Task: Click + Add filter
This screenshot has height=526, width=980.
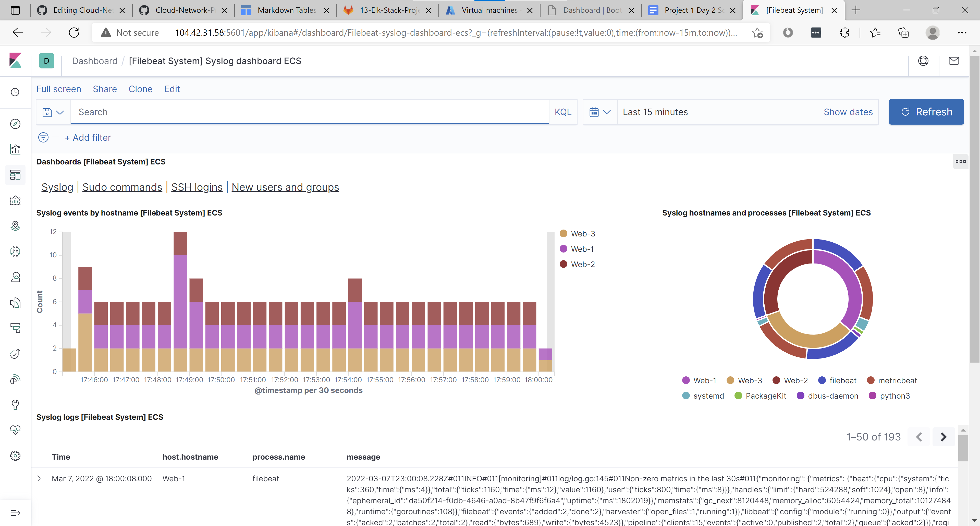Action: [88, 137]
